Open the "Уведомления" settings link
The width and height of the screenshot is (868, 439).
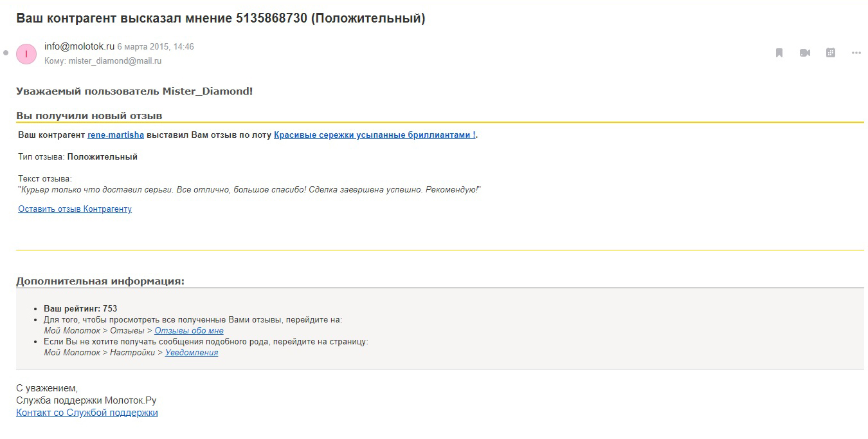tap(192, 353)
